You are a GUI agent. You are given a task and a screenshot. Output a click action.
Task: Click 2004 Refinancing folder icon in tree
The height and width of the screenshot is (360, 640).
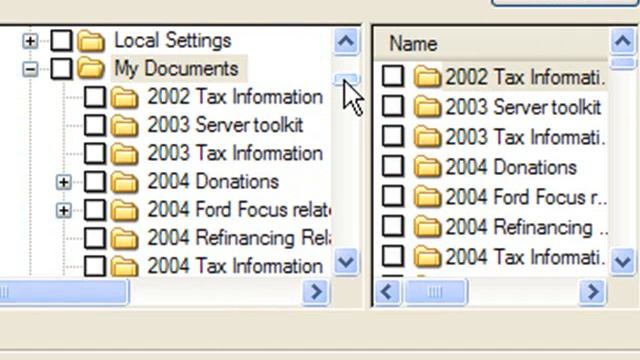(x=124, y=238)
